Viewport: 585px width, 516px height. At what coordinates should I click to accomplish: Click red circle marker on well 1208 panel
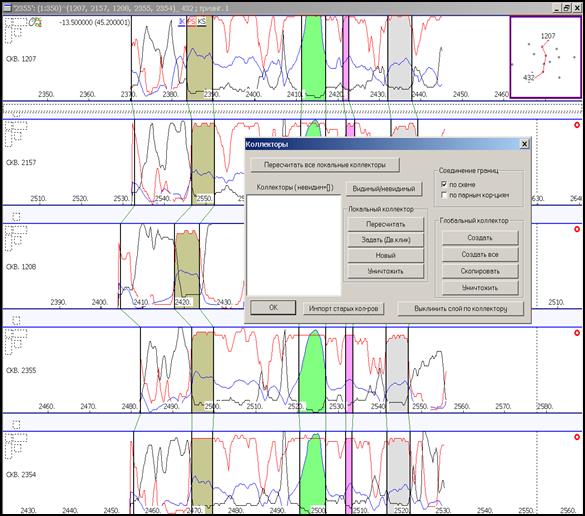click(577, 229)
